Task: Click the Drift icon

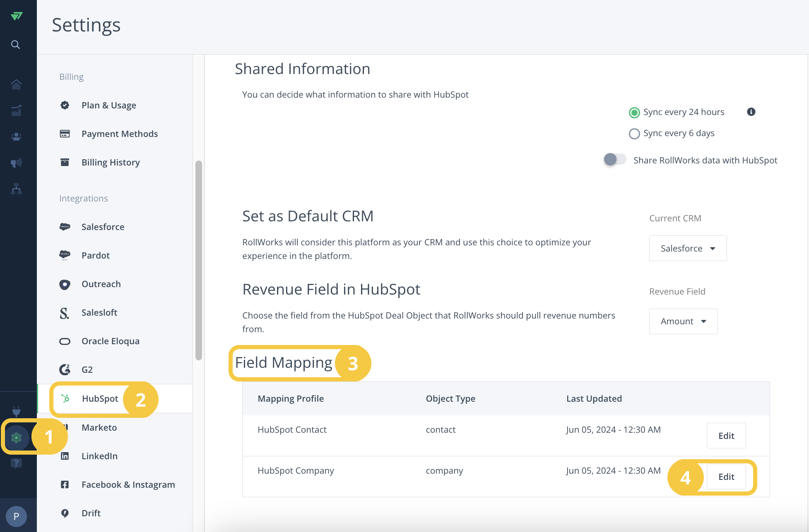Action: pyautogui.click(x=65, y=513)
